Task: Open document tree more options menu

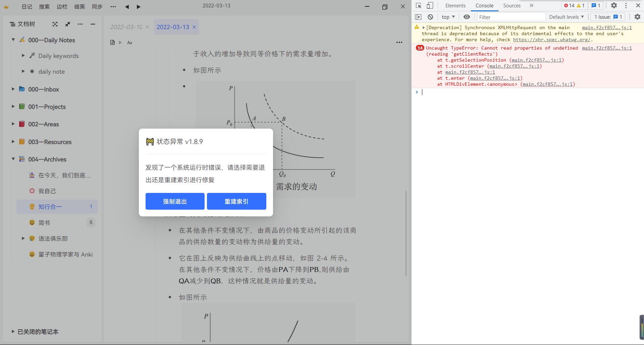Action: (80, 24)
